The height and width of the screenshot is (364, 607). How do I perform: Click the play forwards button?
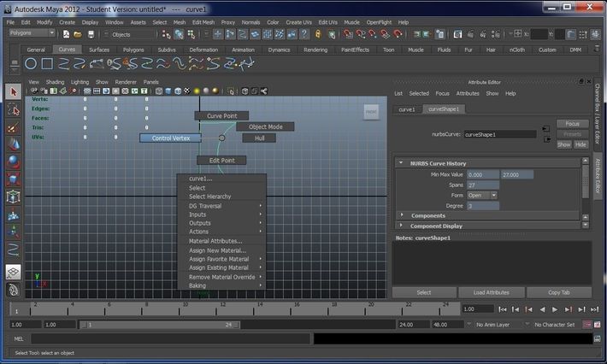(555, 309)
